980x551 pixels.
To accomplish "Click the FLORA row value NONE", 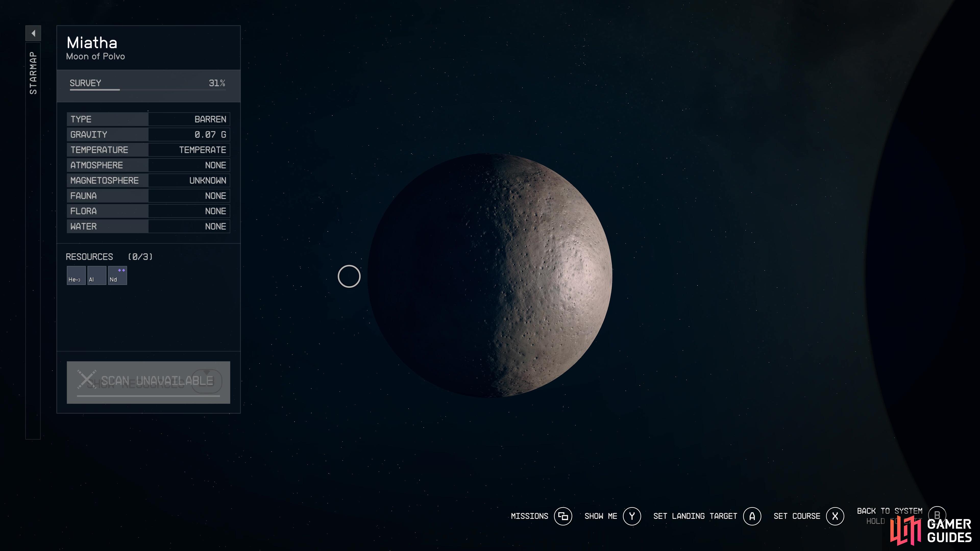I will point(216,211).
